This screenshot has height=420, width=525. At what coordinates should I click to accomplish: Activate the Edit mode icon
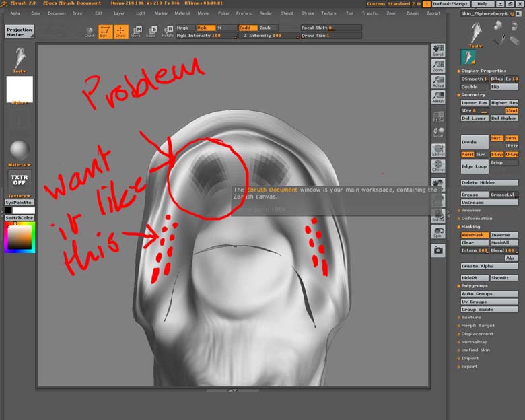(x=105, y=32)
